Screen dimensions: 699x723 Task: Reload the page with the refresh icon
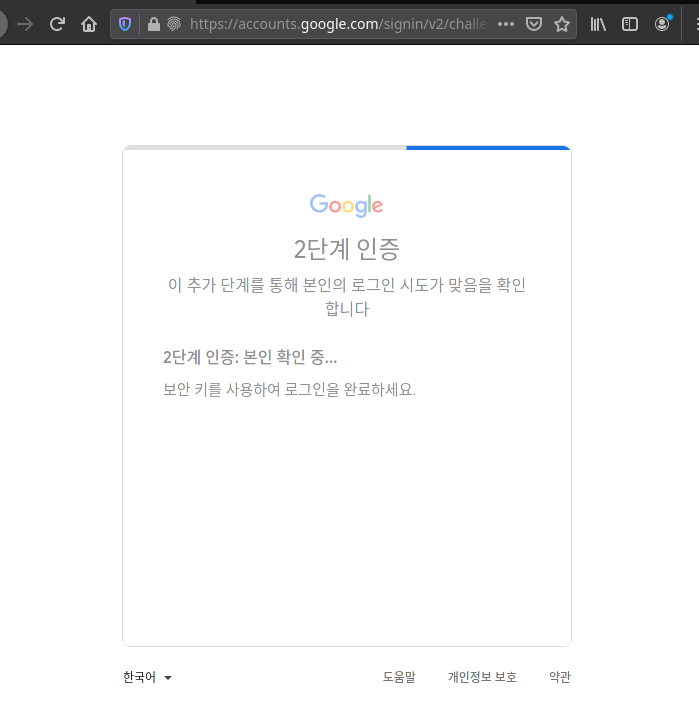click(57, 24)
